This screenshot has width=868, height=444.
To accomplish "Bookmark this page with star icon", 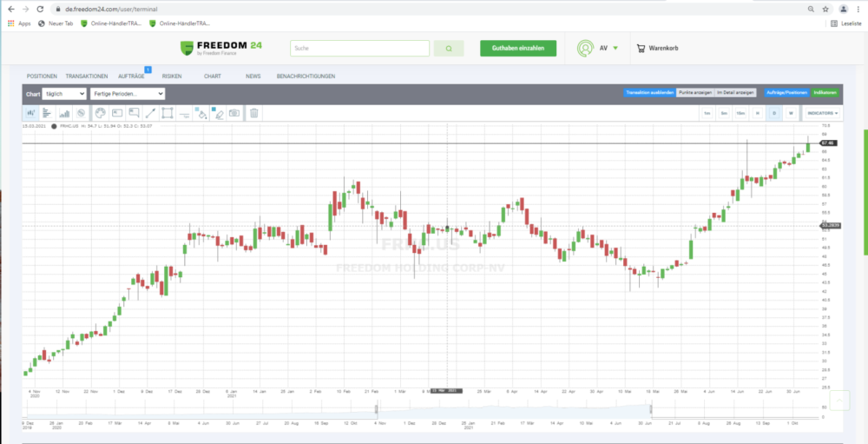I will (825, 9).
